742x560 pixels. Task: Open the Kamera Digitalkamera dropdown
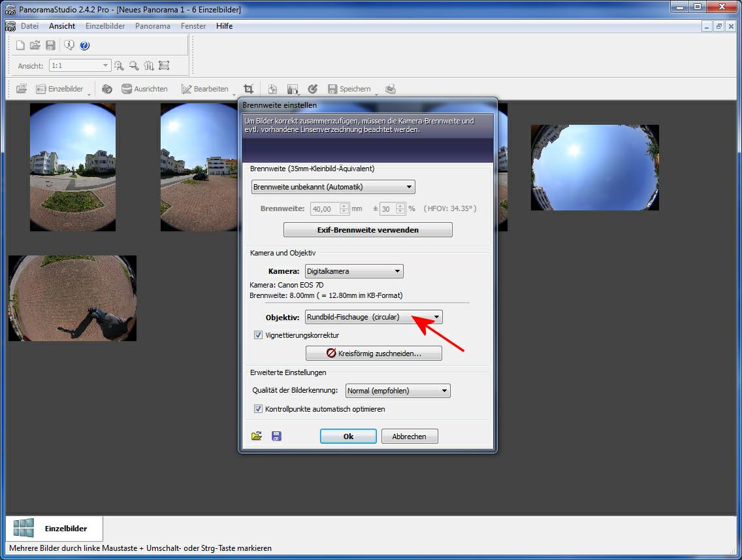tap(353, 271)
